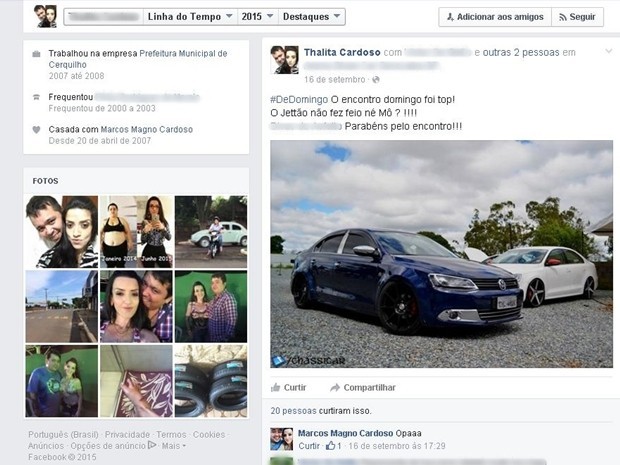Open the couple blue shirt photo thumbnail

(62, 381)
